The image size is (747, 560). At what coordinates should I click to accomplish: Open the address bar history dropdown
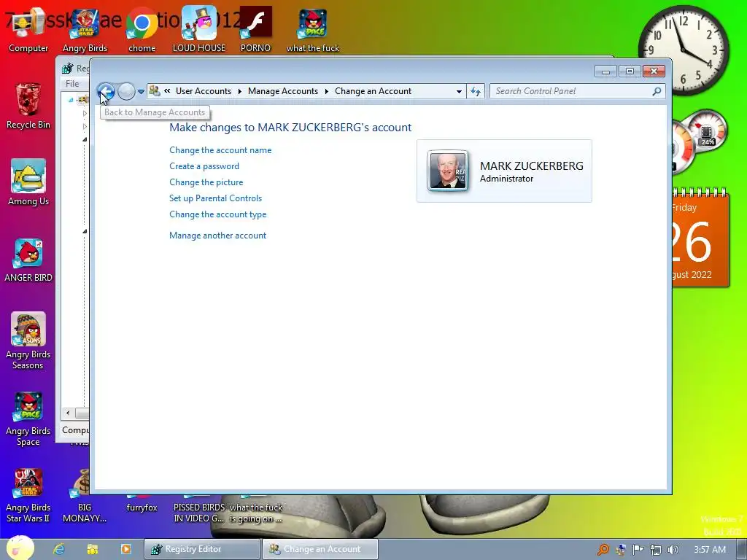coord(459,91)
